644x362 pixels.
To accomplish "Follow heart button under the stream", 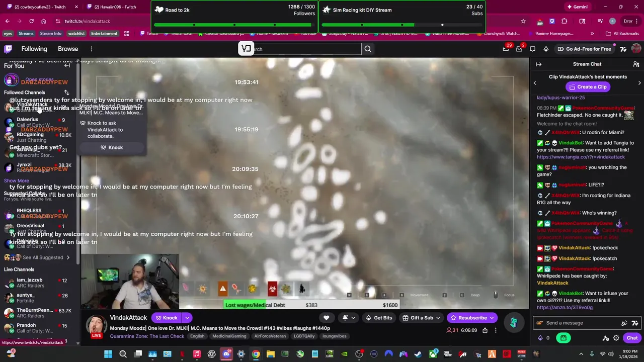I will pos(326,318).
